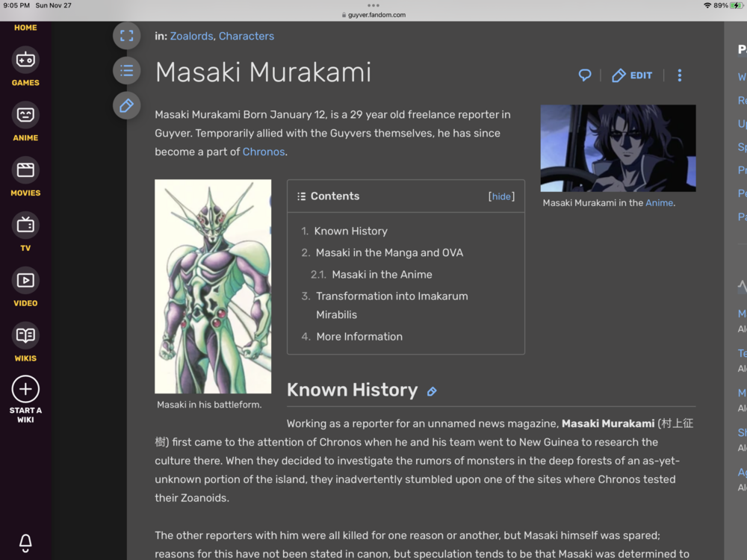The width and height of the screenshot is (747, 560).
Task: Open notifications bell icon
Action: [25, 542]
